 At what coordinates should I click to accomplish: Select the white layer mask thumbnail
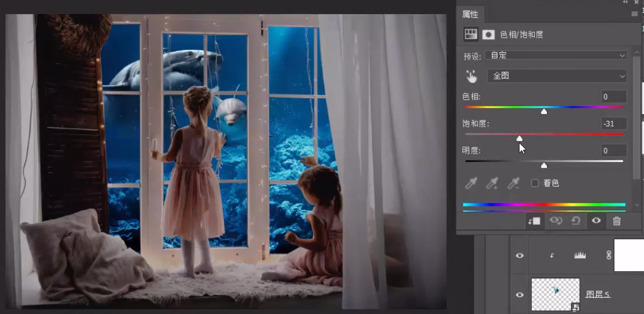pos(629,256)
